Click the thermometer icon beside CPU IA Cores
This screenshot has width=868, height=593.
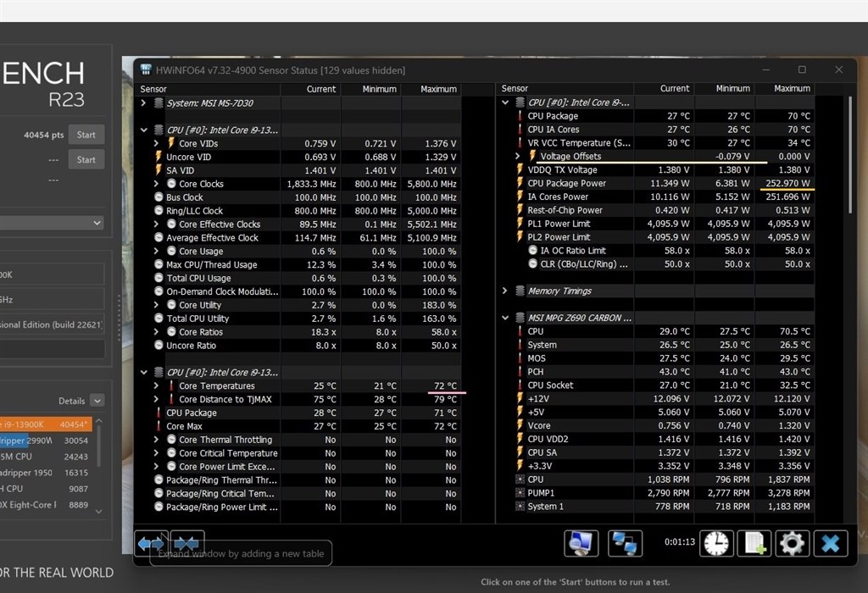click(x=520, y=129)
